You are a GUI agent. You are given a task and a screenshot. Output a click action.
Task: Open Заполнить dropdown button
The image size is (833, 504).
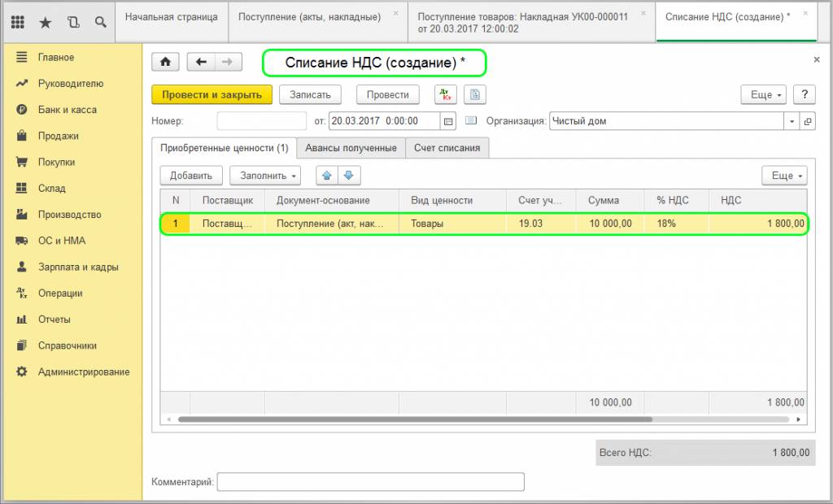[265, 176]
